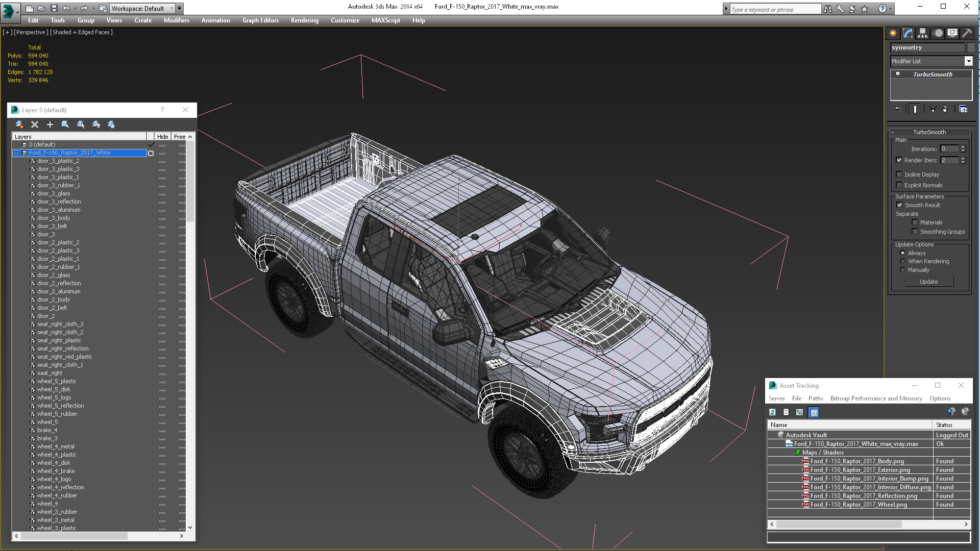Collapse the Ford_F-150_Raptor_2017_White layer tree
The image size is (980, 551).
tap(16, 153)
